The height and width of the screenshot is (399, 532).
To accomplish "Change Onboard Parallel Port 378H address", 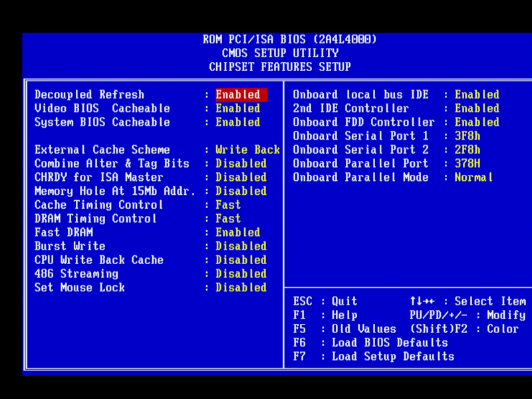I will click(467, 164).
